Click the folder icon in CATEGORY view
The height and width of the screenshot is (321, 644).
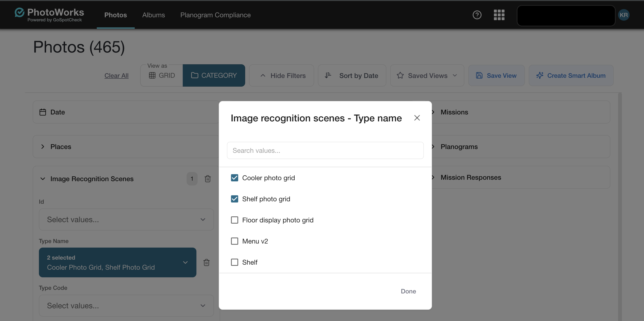(194, 75)
